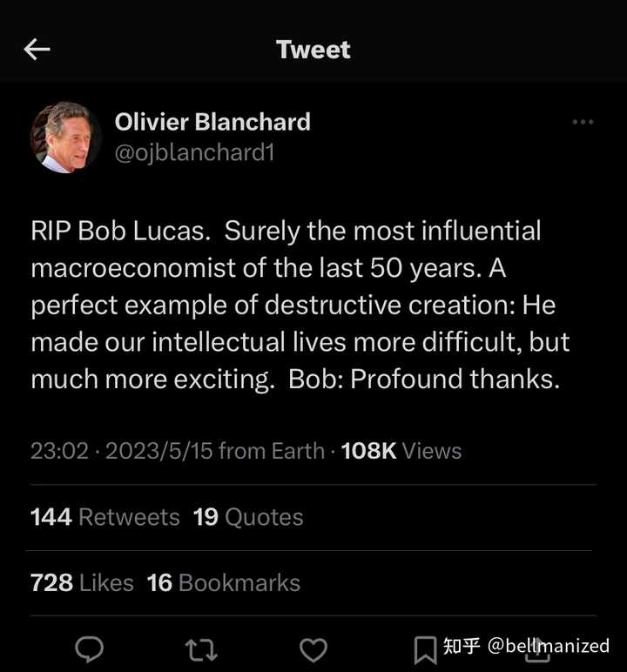Image resolution: width=627 pixels, height=672 pixels.
Task: Click the Olivier Blanchard display name
Action: click(212, 122)
